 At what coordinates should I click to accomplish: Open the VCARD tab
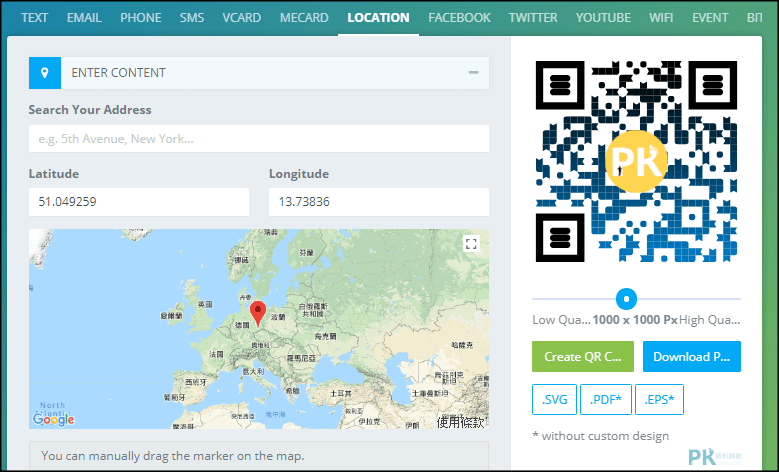click(x=241, y=17)
